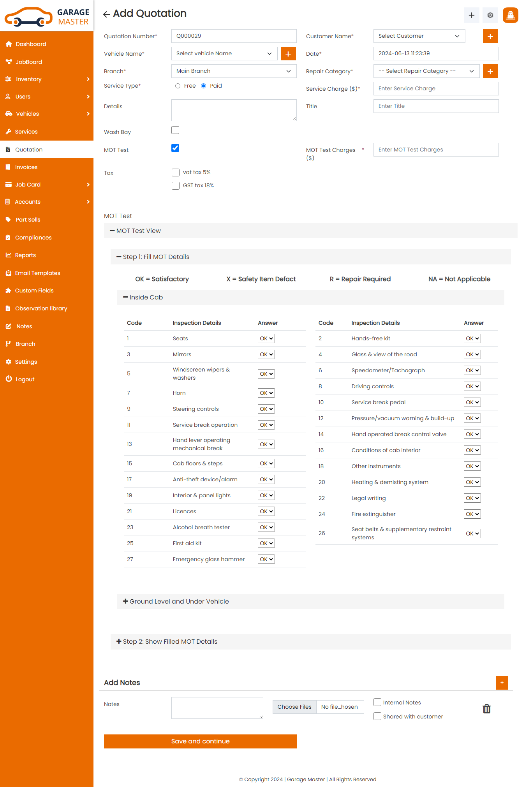
Task: Click the plus icon next to Customer Name
Action: tap(490, 36)
